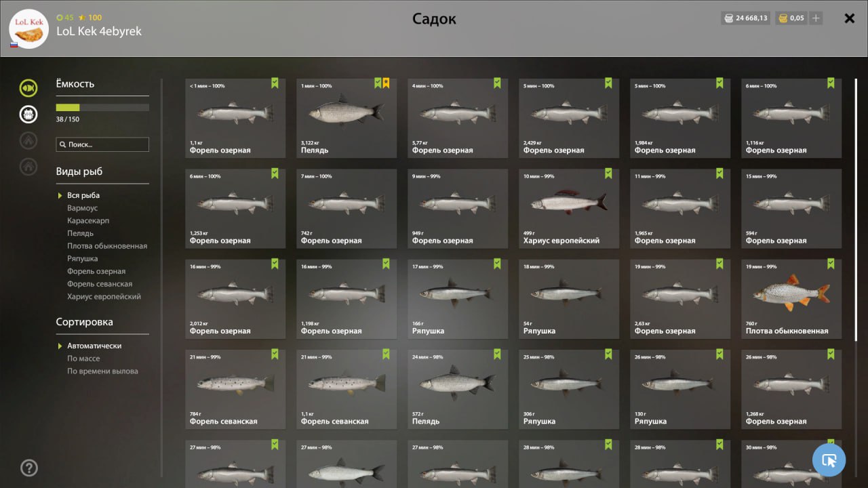Open the fish keepnet icon in sidebar
Image resolution: width=868 pixels, height=488 pixels.
click(x=28, y=87)
